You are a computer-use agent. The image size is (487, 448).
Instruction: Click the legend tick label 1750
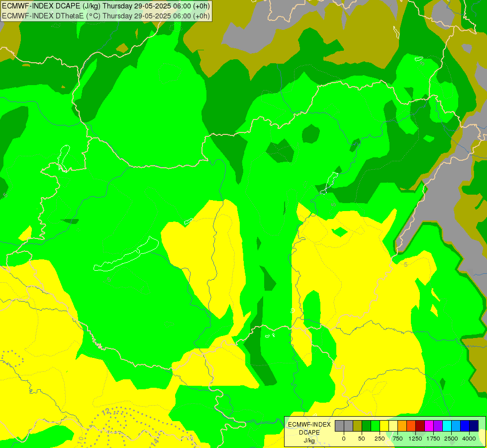click(x=433, y=439)
